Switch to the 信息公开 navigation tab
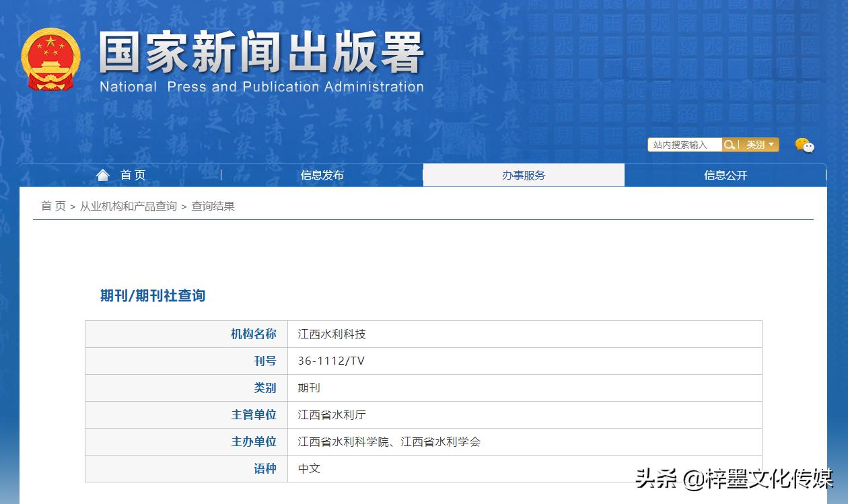This screenshot has width=848, height=504. 726,175
